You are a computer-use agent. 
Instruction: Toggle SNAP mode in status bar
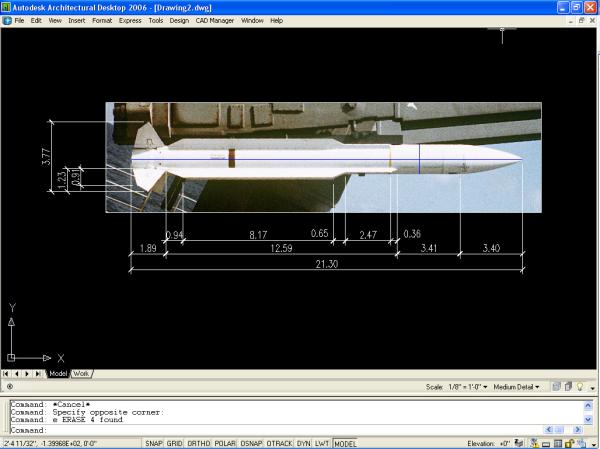pos(154,443)
